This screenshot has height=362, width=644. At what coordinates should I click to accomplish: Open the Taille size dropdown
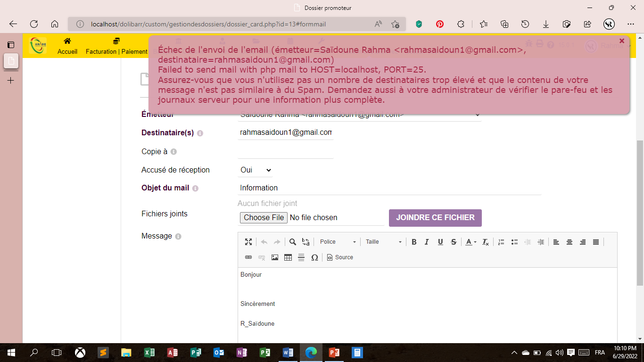(x=383, y=242)
